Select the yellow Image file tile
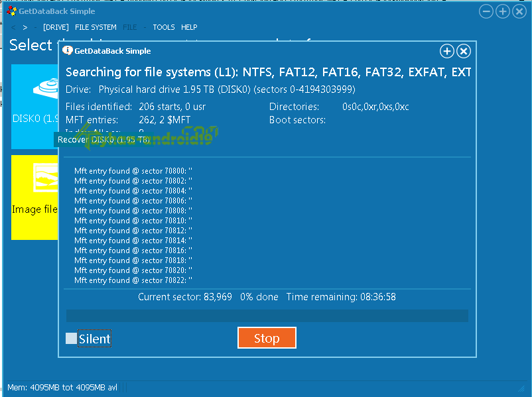Image resolution: width=532 pixels, height=397 pixels. coord(34,198)
